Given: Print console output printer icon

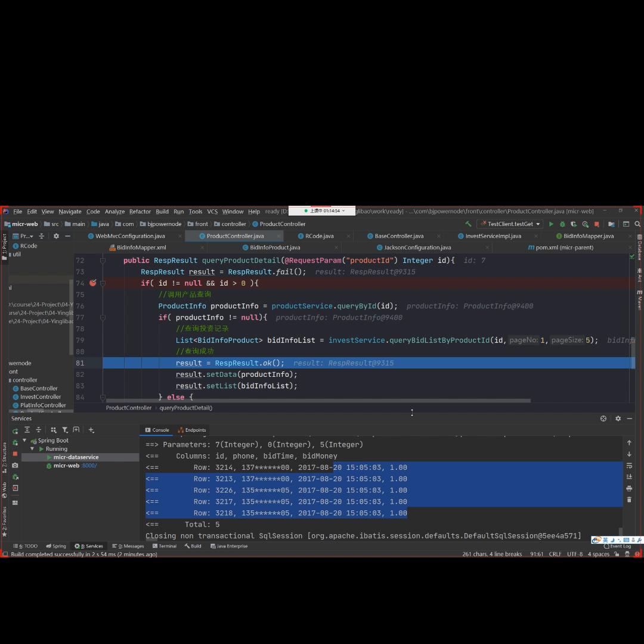Looking at the screenshot, I should pos(629,488).
